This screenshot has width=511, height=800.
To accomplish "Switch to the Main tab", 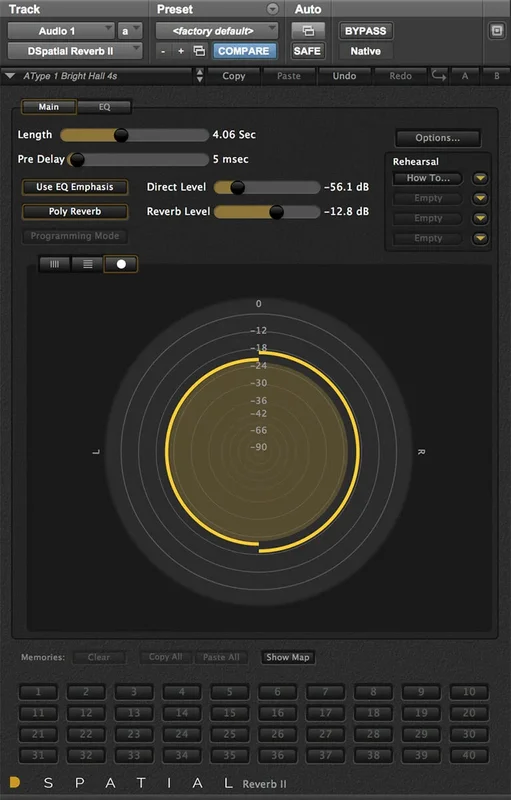I will coord(48,107).
